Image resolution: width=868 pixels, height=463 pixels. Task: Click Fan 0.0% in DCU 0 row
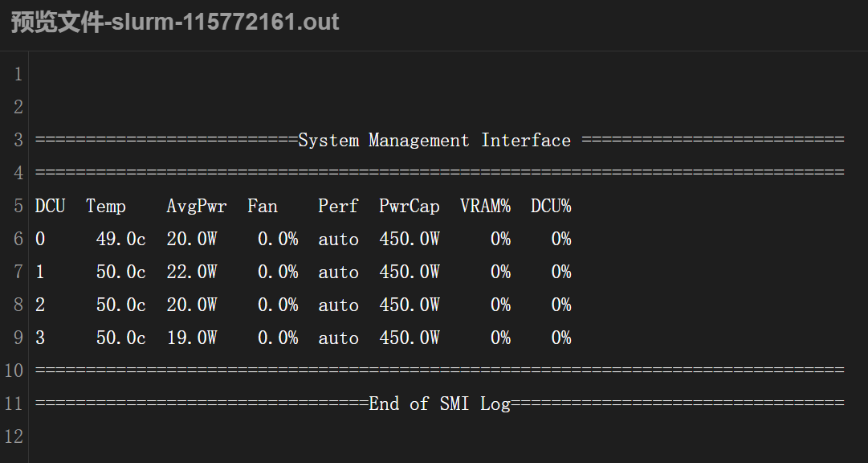[x=278, y=239]
